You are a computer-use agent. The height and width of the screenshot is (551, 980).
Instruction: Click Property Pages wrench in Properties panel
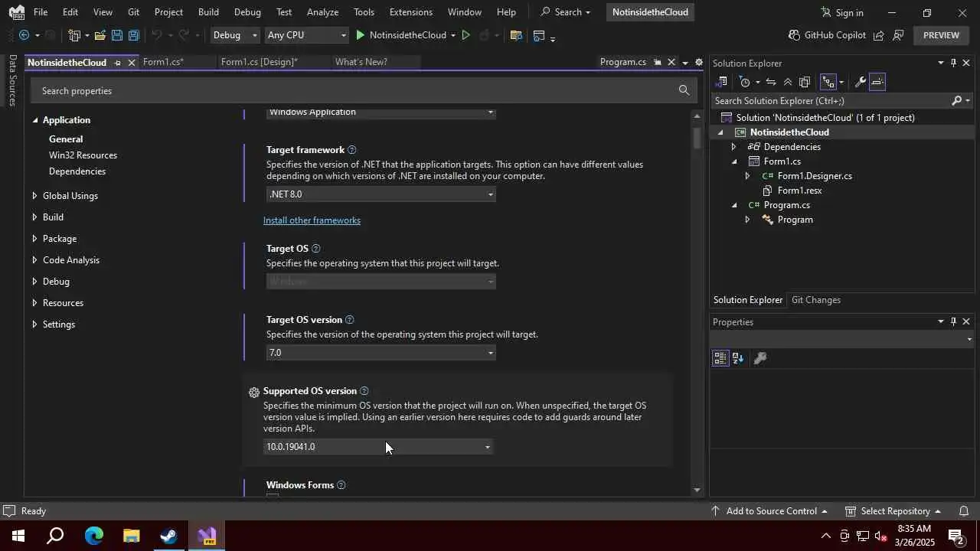760,358
